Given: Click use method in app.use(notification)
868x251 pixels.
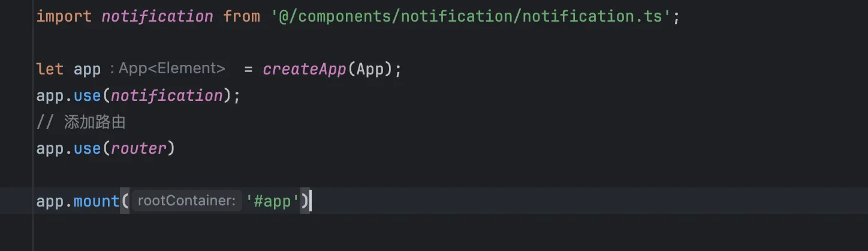Looking at the screenshot, I should tap(87, 95).
